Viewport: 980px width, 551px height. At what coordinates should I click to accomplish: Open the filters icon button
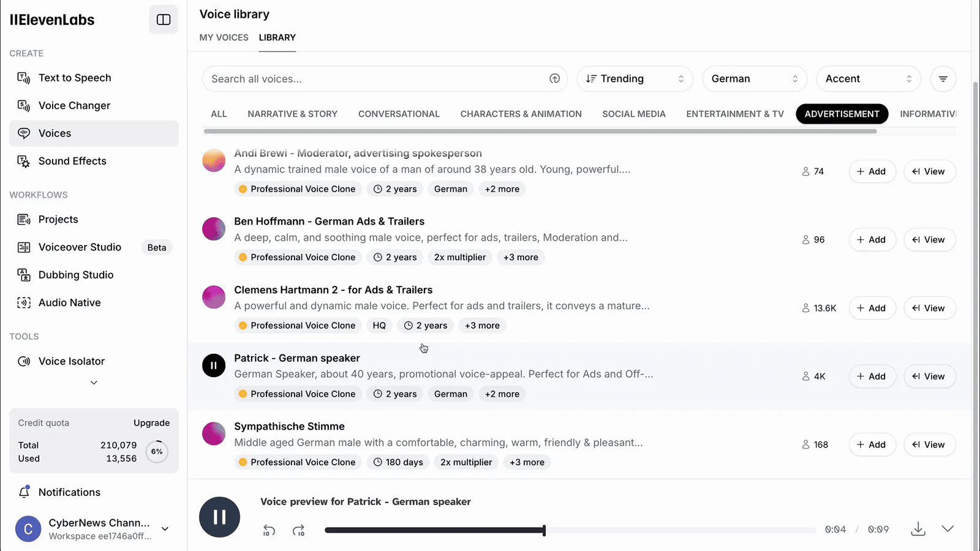pos(943,79)
